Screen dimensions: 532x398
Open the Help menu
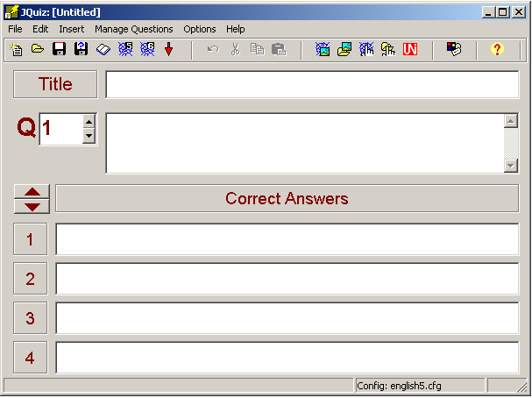[x=236, y=29]
